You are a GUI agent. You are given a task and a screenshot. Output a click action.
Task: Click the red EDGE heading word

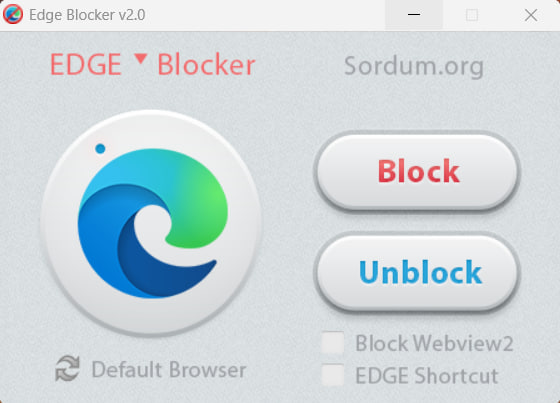(x=86, y=65)
